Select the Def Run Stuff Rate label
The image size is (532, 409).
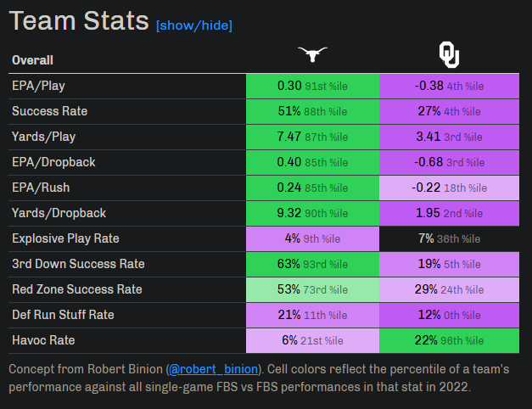(x=63, y=315)
